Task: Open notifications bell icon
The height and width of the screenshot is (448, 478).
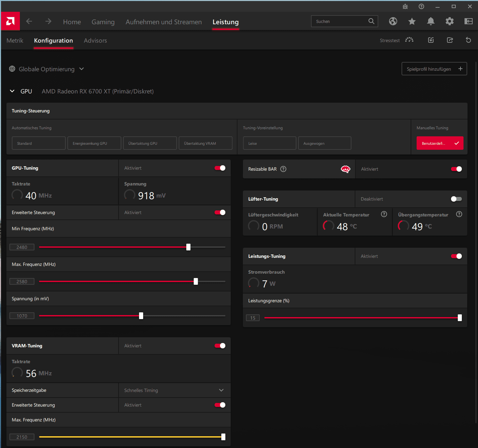Action: 431,22
